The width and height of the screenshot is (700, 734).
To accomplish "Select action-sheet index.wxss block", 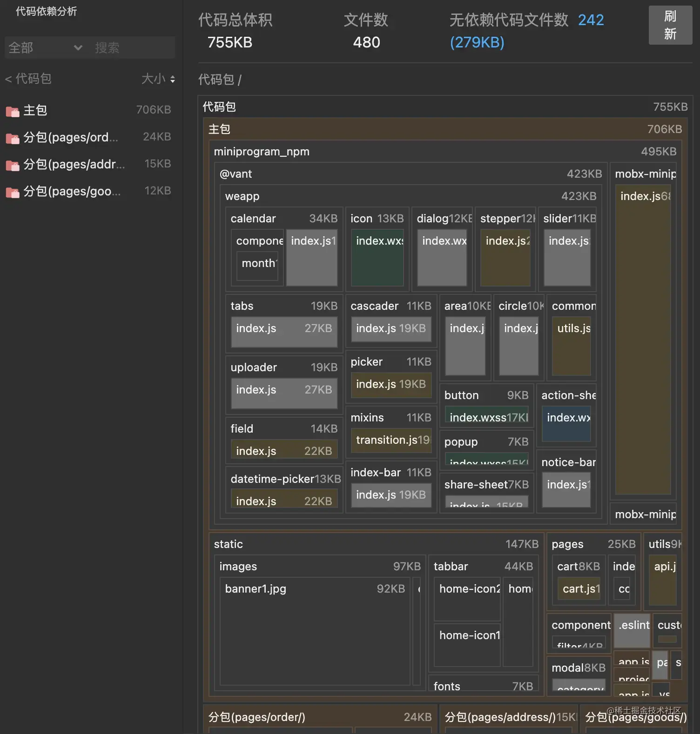I will [566, 424].
